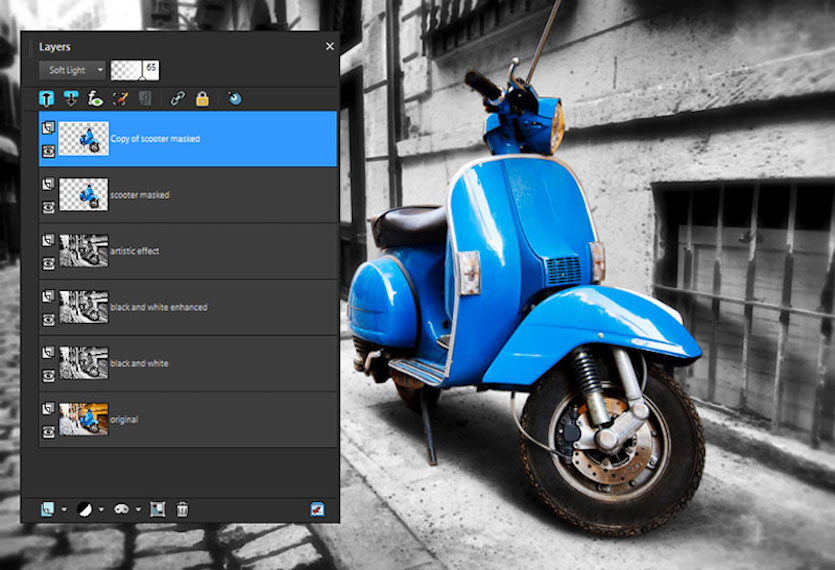
Task: Select the scooter masked layer
Action: [x=188, y=195]
